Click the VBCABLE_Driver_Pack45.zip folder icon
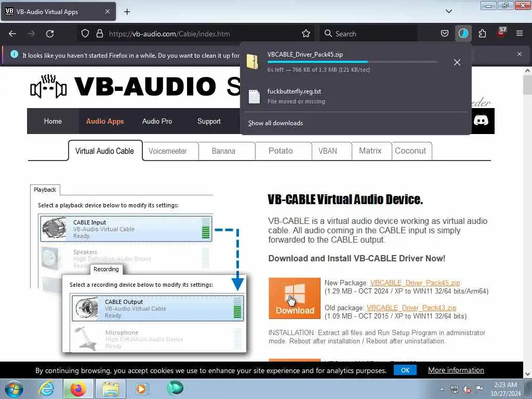 pos(253,62)
